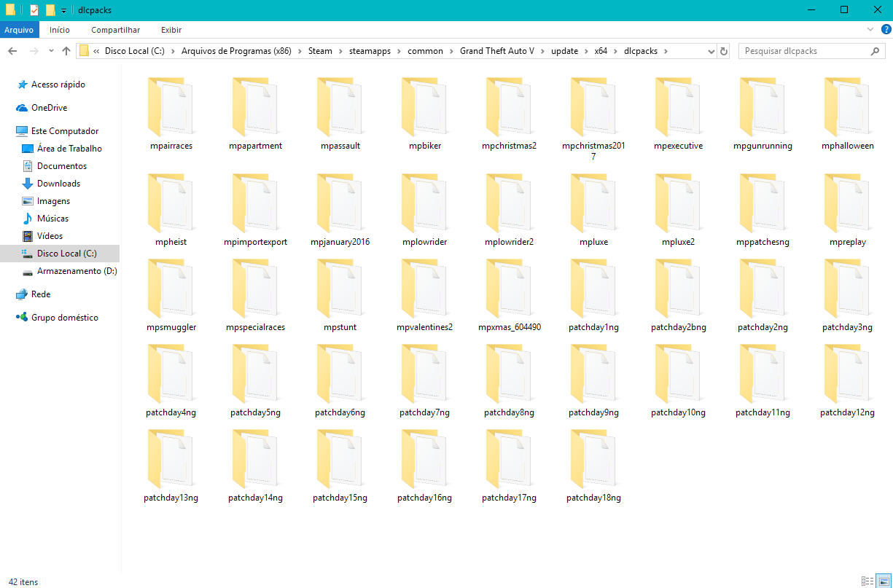
Task: Open the Arquivo menu
Action: click(19, 30)
